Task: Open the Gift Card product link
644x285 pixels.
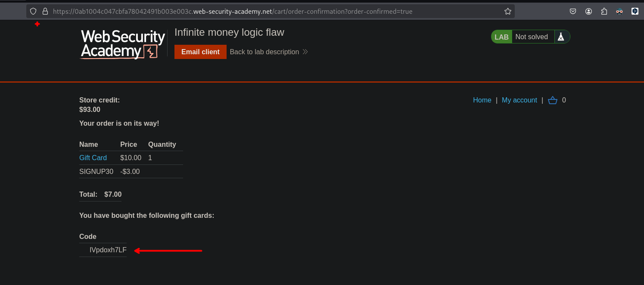Action: click(x=93, y=158)
